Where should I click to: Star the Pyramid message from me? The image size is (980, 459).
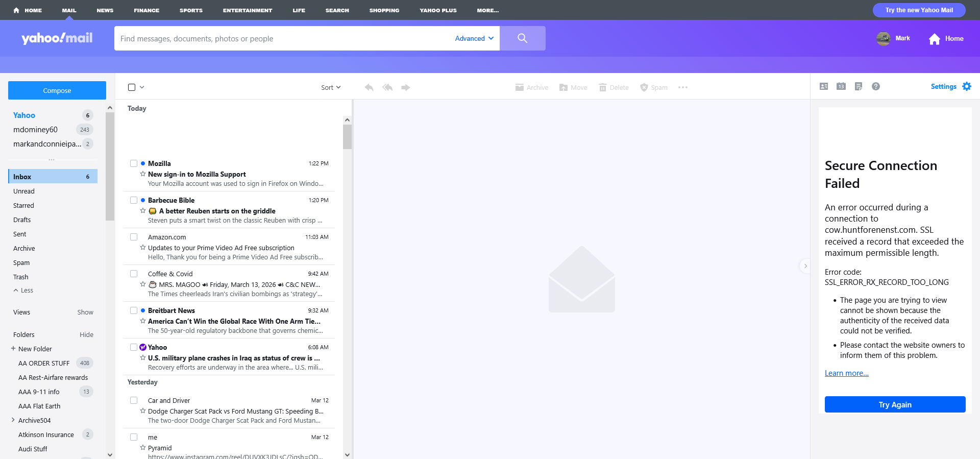coord(143,448)
